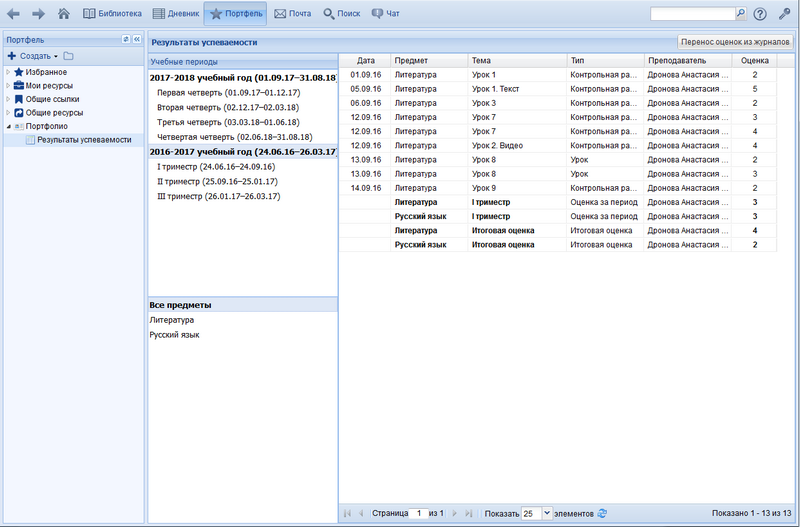800x527 pixels.
Task: Click the new folder icon beside Создать
Action: click(x=68, y=56)
